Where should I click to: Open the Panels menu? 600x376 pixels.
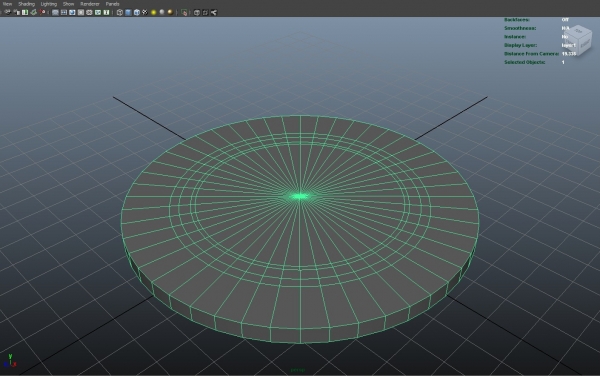[112, 4]
